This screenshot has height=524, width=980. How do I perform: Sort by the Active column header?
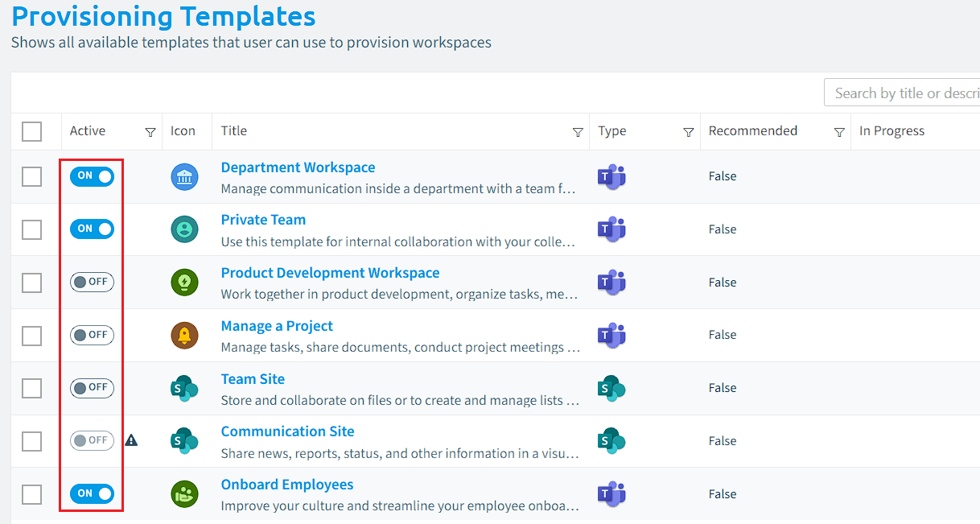(x=88, y=131)
